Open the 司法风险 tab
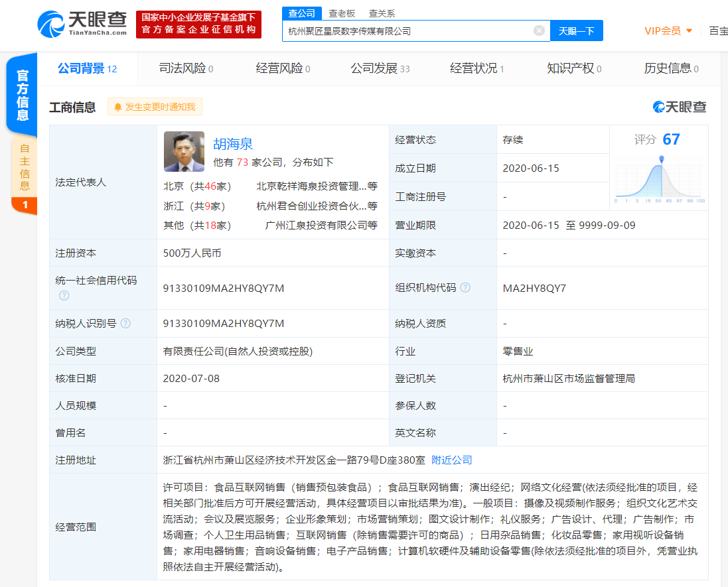Image resolution: width=728 pixels, height=587 pixels. [x=186, y=68]
